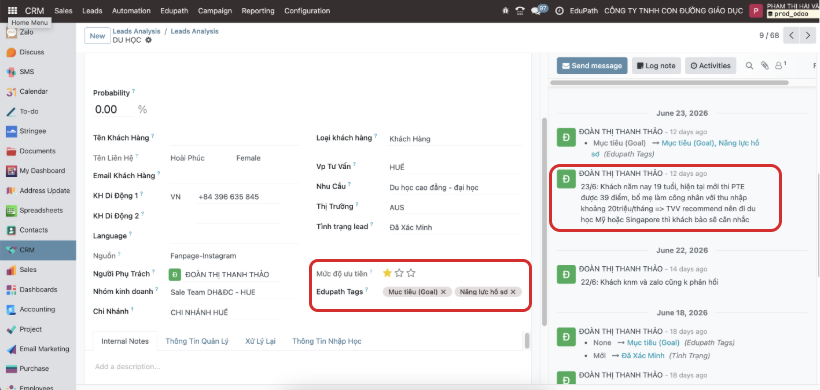This screenshot has width=820, height=390.
Task: Go to previous record arrow
Action: (792, 36)
